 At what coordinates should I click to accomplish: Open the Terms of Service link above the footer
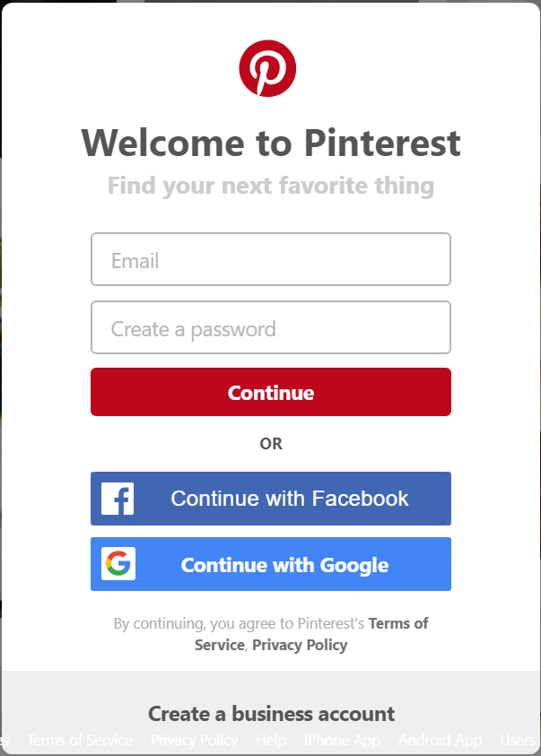[400, 623]
